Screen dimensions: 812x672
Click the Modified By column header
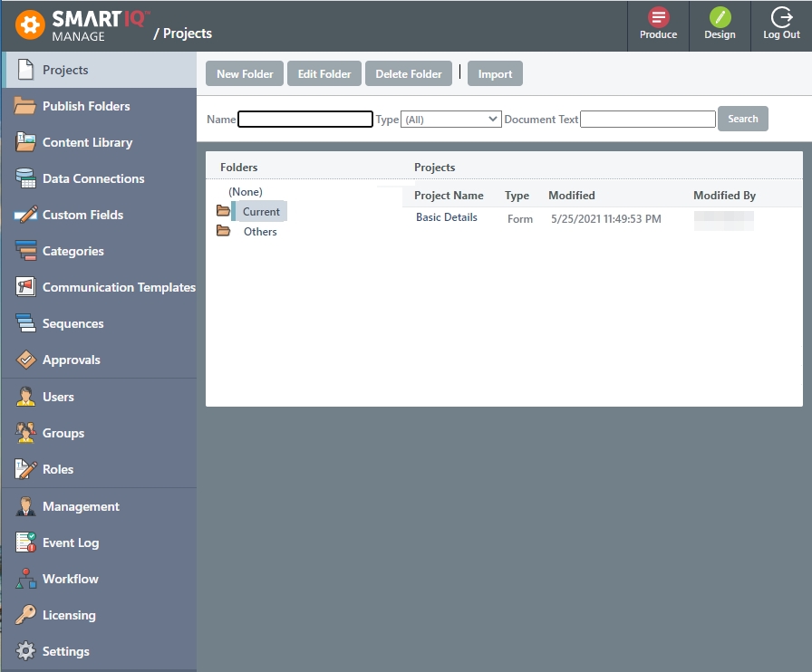[724, 196]
